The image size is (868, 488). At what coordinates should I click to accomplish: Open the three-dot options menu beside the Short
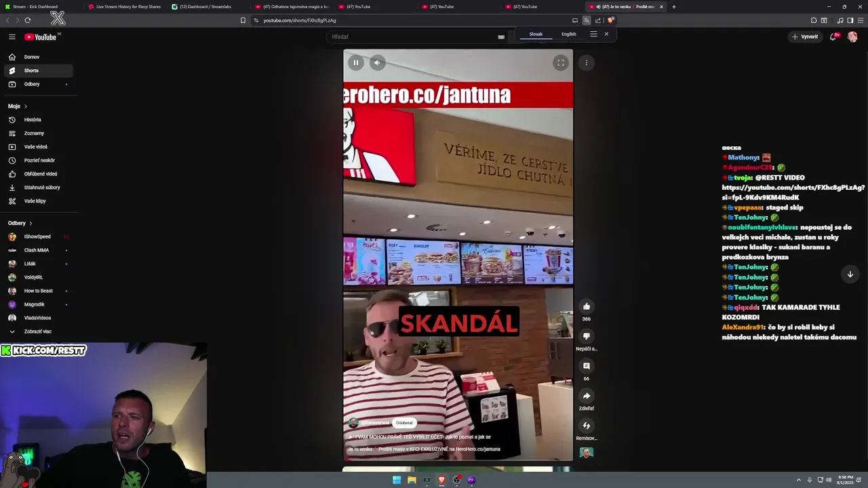click(x=587, y=63)
